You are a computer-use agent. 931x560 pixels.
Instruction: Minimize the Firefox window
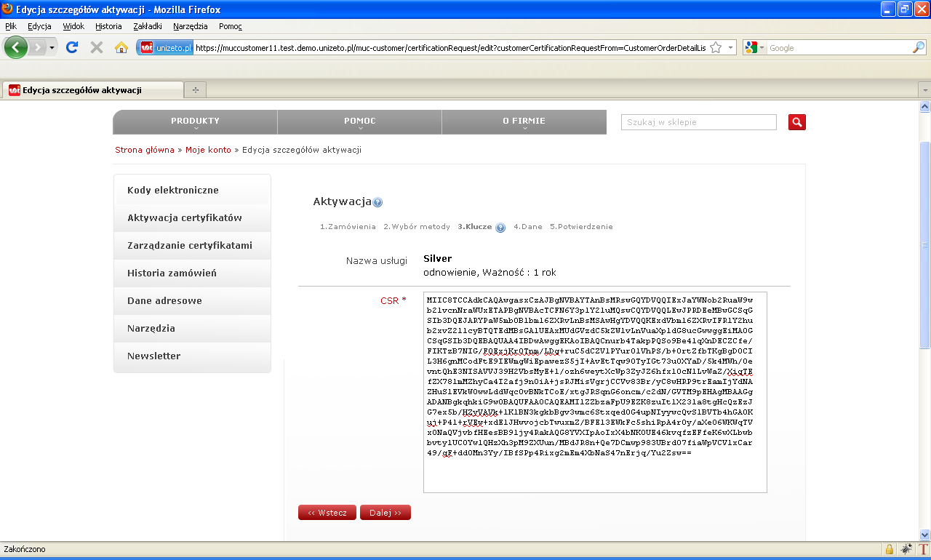pos(887,9)
